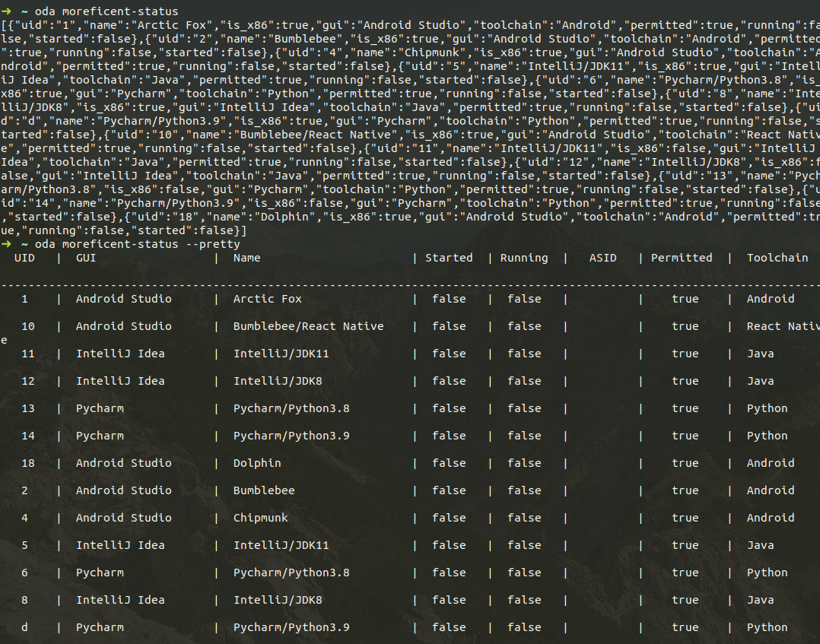Select 'Dolphin' in the table Name column

pos(257,463)
